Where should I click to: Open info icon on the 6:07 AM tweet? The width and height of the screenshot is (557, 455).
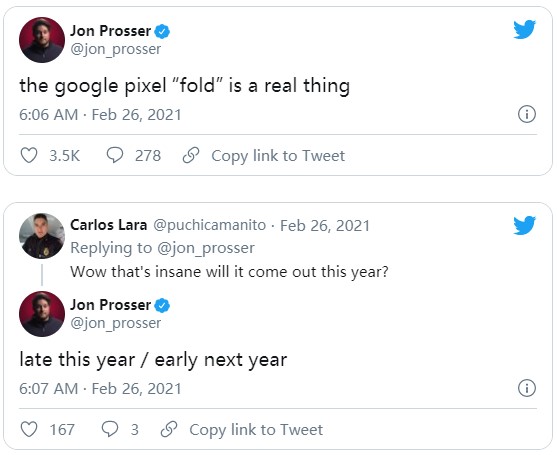tap(526, 388)
